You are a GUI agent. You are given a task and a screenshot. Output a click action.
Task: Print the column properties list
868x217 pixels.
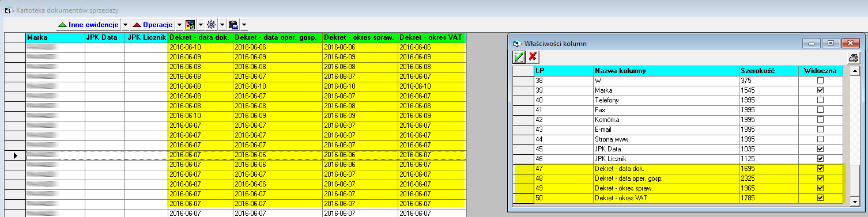(x=854, y=58)
